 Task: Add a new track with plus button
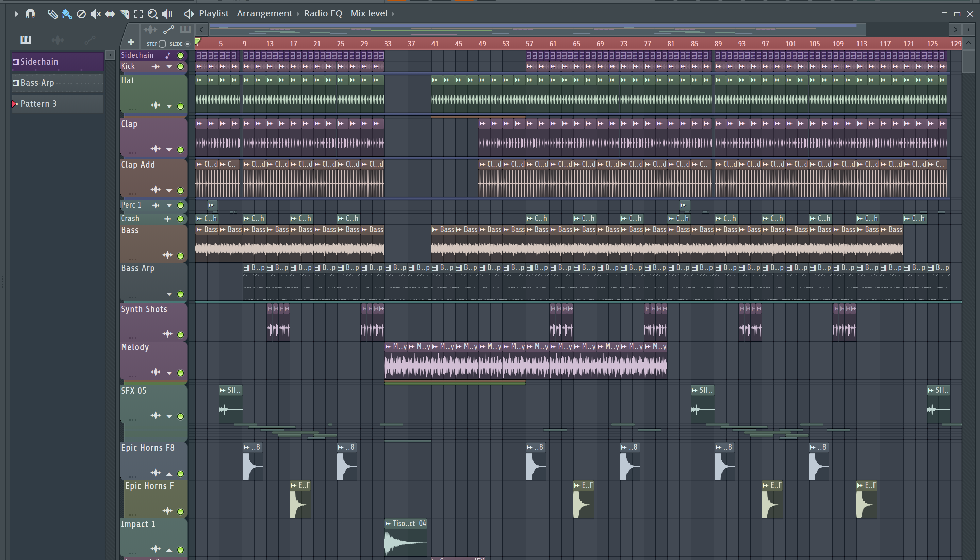(131, 42)
